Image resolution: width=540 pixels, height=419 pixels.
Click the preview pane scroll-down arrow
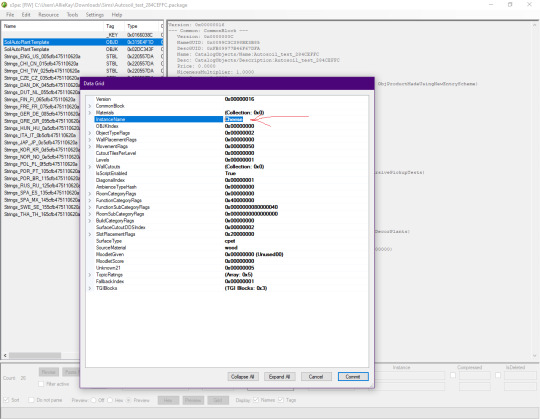pyautogui.click(x=534, y=356)
